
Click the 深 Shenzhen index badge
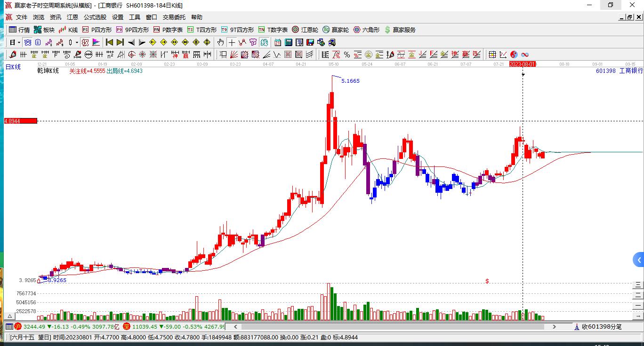127,326
